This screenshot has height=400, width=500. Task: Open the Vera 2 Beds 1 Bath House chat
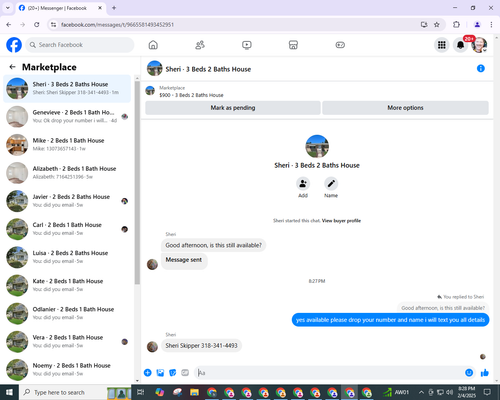[67, 341]
